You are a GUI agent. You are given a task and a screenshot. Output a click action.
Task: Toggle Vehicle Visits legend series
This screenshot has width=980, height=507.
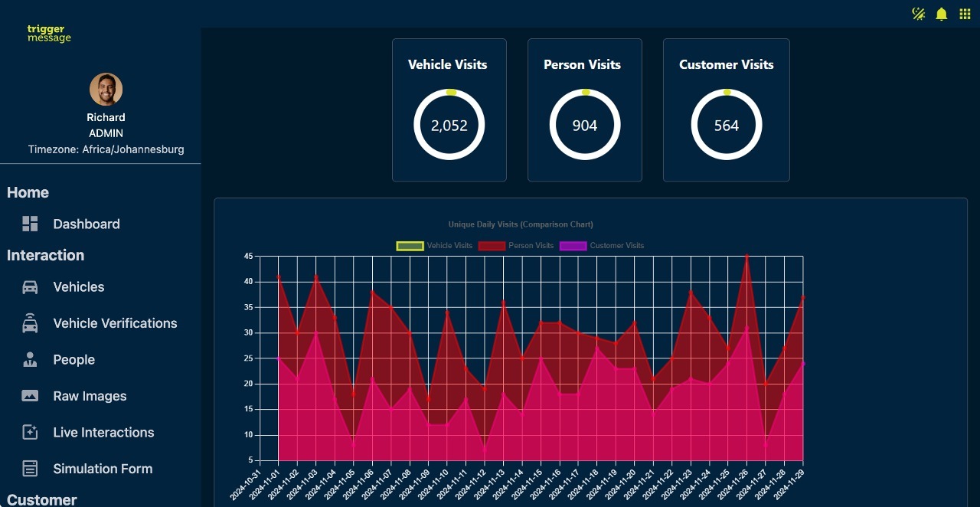coord(410,246)
